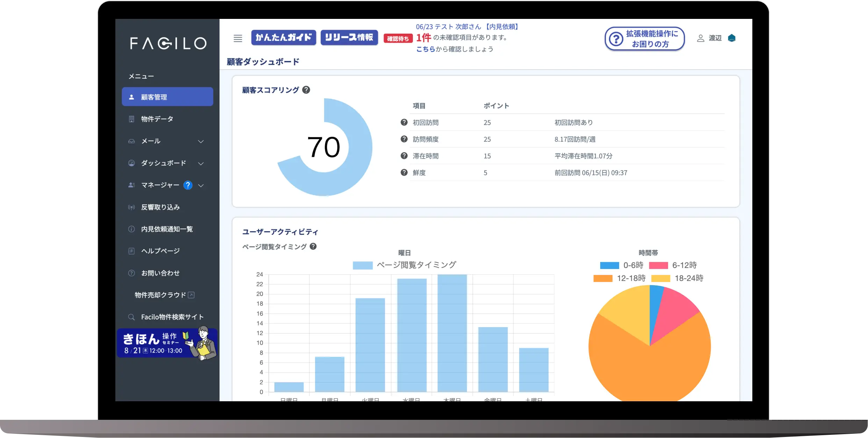
Task: Open Facilo物件検索サイト in the sidebar
Action: click(167, 317)
